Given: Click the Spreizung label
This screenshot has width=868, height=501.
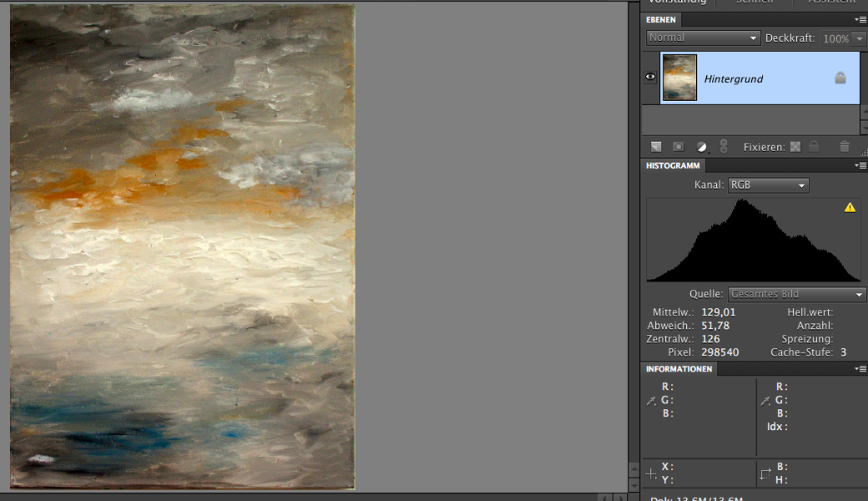Looking at the screenshot, I should coord(807,339).
